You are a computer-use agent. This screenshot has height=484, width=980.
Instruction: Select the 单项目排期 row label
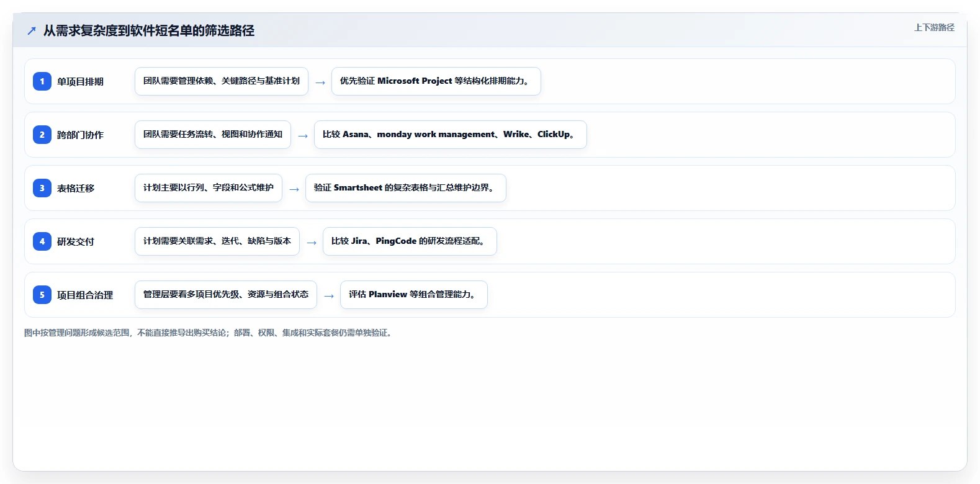80,81
